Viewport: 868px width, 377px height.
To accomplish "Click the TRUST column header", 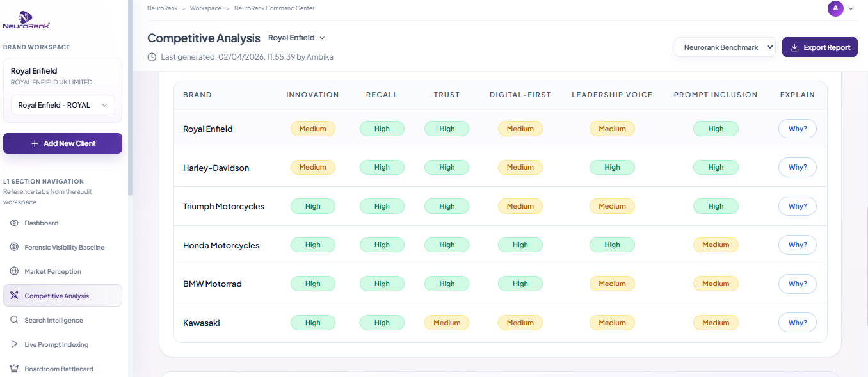I will click(447, 95).
